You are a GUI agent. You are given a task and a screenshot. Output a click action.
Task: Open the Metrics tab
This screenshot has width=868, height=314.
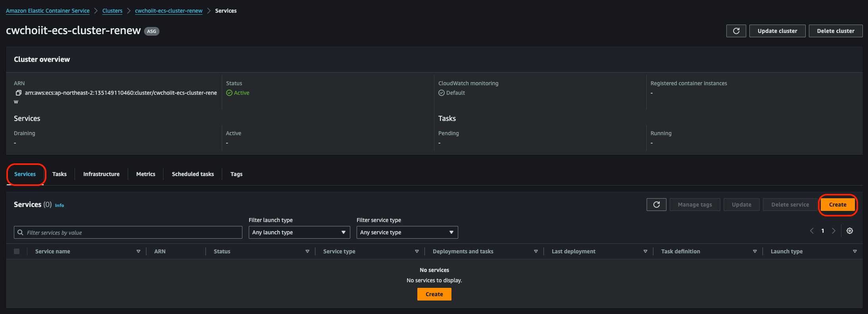coord(146,174)
